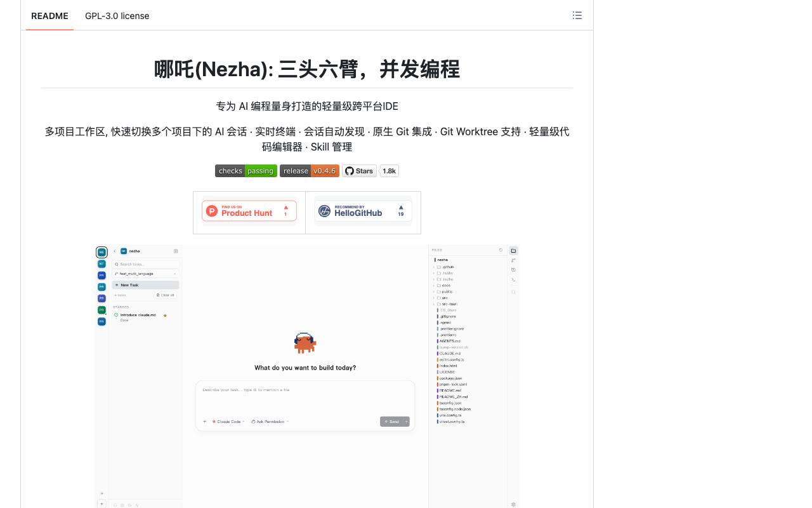
Task: Open the Product Hunt badge
Action: pos(249,211)
